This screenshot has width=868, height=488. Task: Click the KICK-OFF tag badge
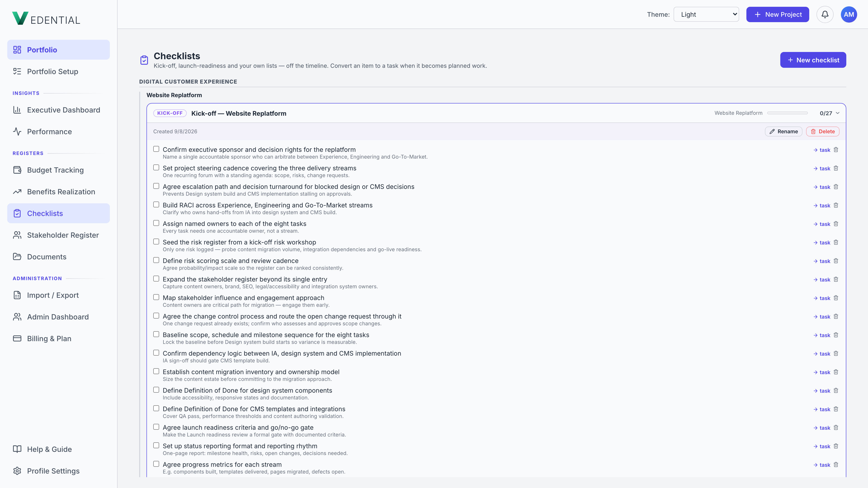(170, 113)
